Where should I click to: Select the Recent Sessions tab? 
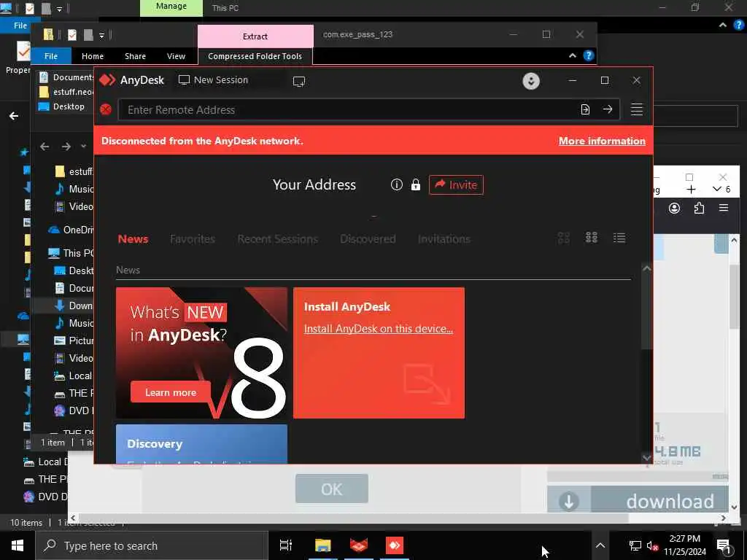pos(278,239)
